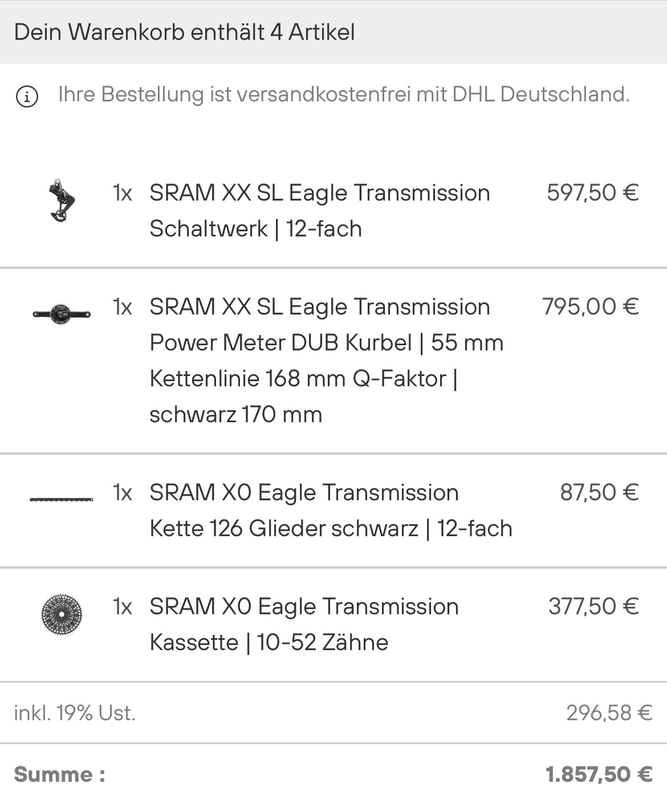Click the info icon beside shipping notice
The width and height of the screenshot is (667, 812).
(27, 96)
